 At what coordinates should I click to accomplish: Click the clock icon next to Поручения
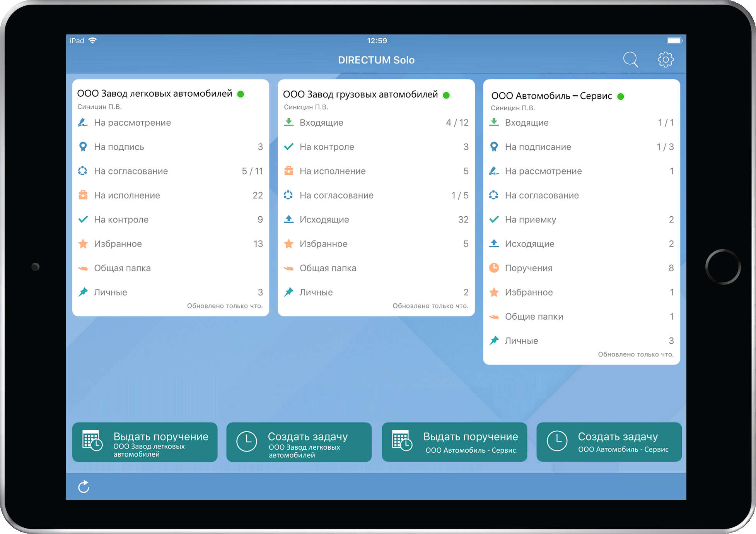click(x=494, y=268)
